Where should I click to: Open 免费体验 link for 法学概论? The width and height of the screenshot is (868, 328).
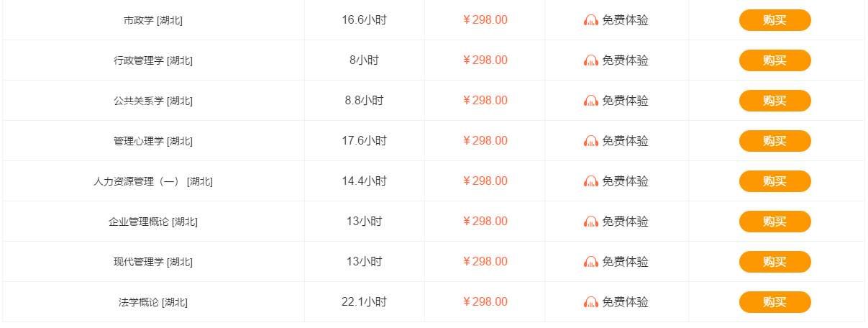click(625, 302)
